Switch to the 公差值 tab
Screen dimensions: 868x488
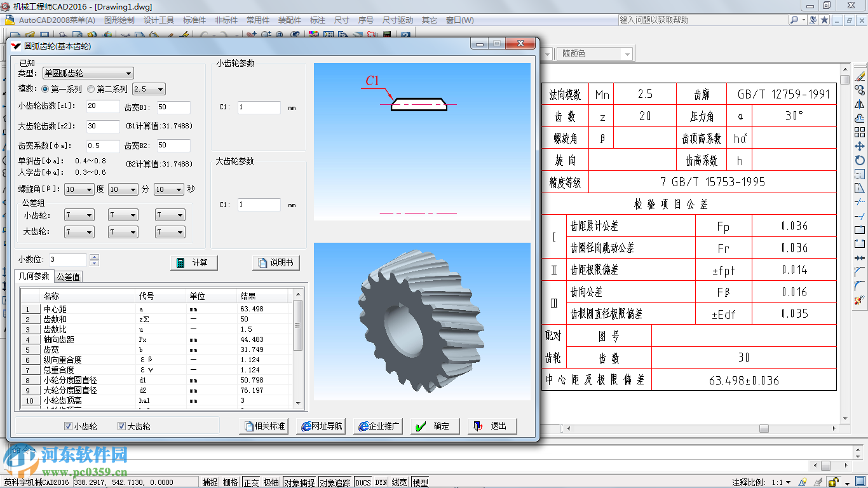click(x=68, y=277)
